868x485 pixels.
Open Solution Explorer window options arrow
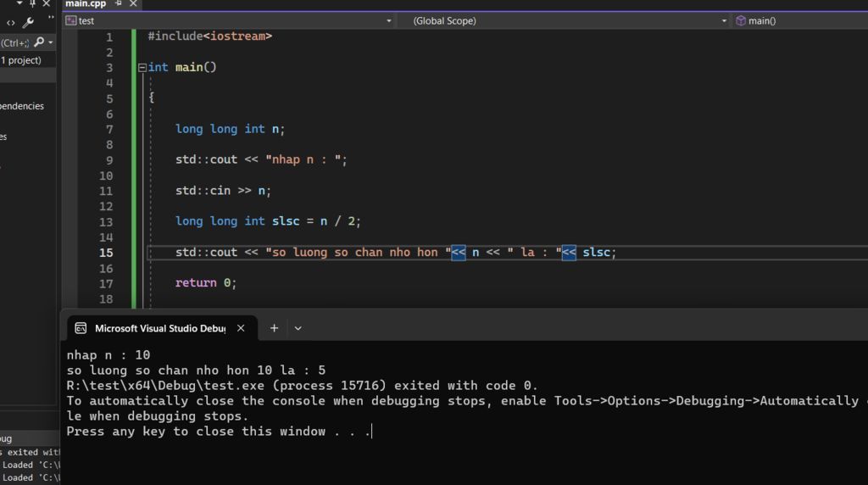(x=19, y=3)
